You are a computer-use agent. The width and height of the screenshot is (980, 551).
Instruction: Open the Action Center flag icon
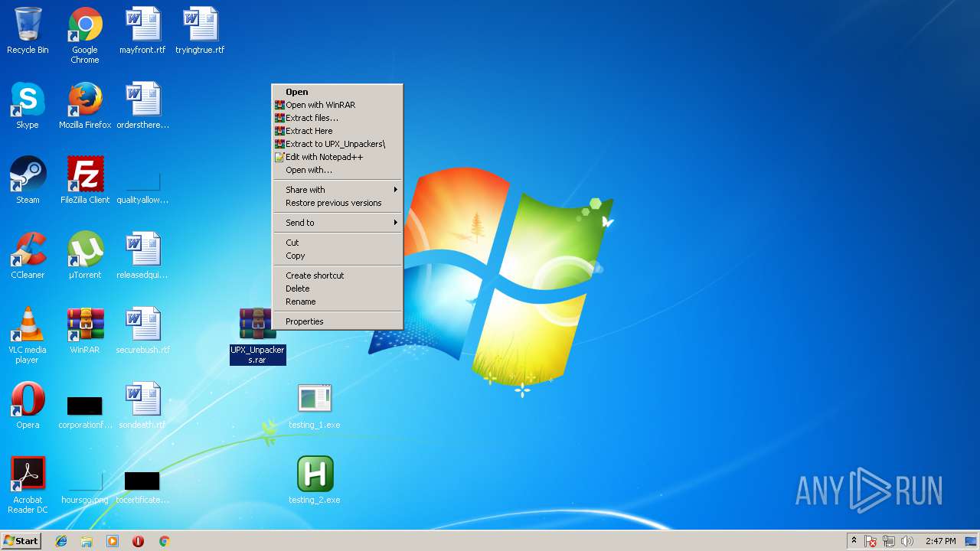[871, 541]
